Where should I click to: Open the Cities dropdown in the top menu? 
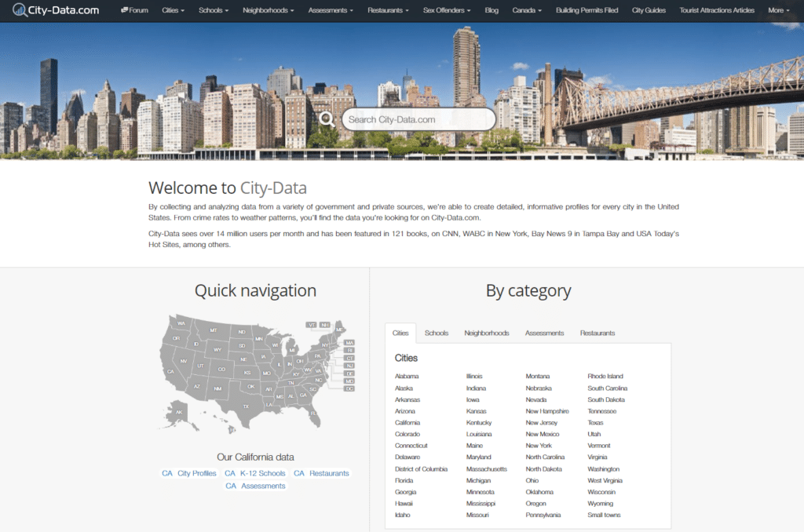pos(173,10)
